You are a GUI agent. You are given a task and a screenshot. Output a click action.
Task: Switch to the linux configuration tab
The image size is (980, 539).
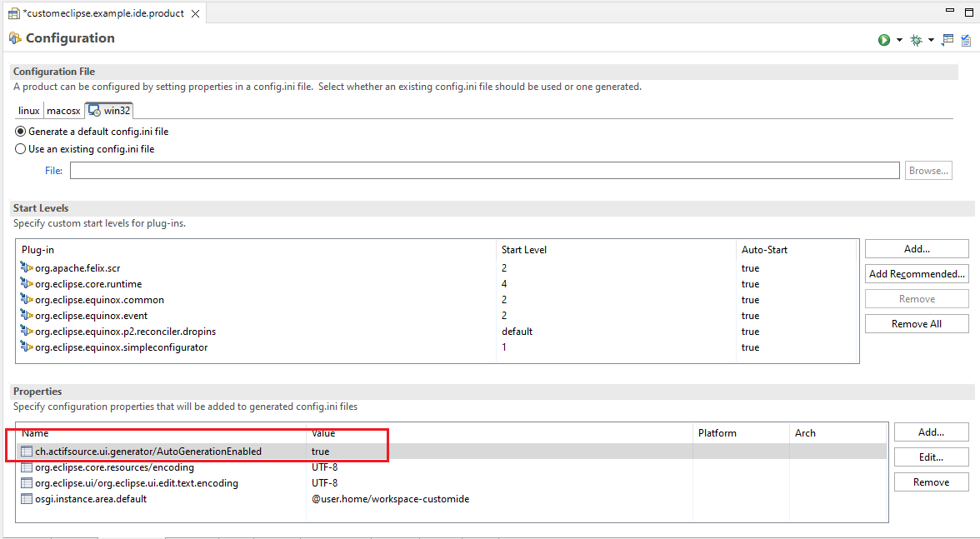tap(29, 111)
